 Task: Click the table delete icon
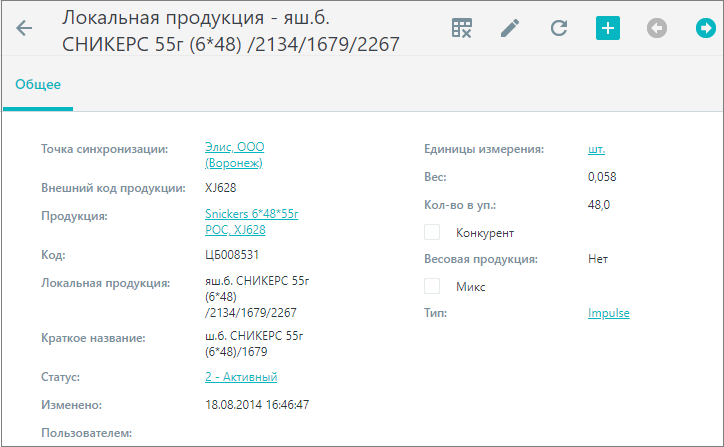(x=462, y=28)
